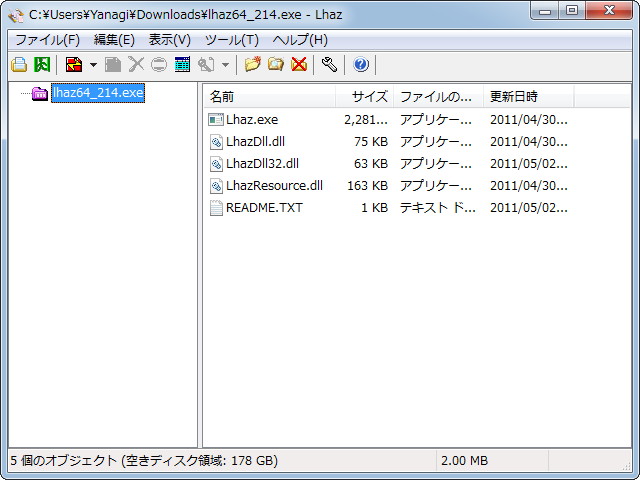Click the テキスト ド... type cell for README.TXT
Screen dimensions: 640x480
tap(438, 208)
